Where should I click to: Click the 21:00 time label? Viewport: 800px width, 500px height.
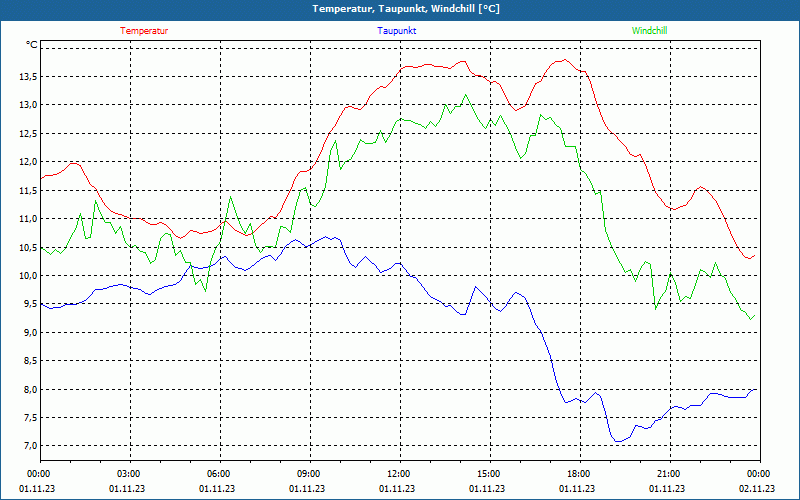(669, 473)
